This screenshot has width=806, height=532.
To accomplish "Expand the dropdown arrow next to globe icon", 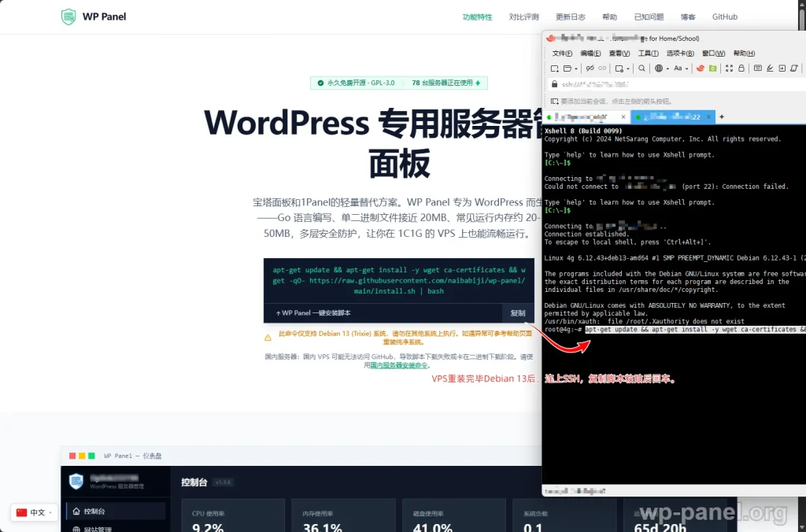I will [x=667, y=69].
